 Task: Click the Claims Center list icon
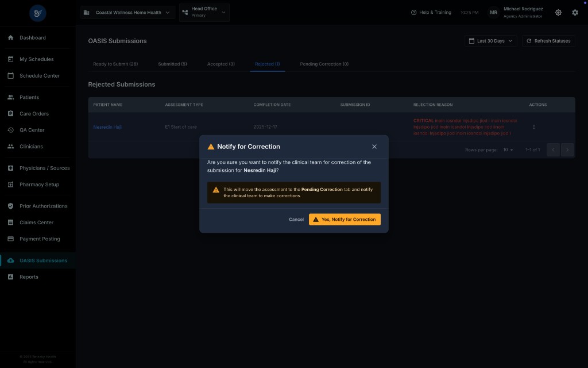pos(10,223)
